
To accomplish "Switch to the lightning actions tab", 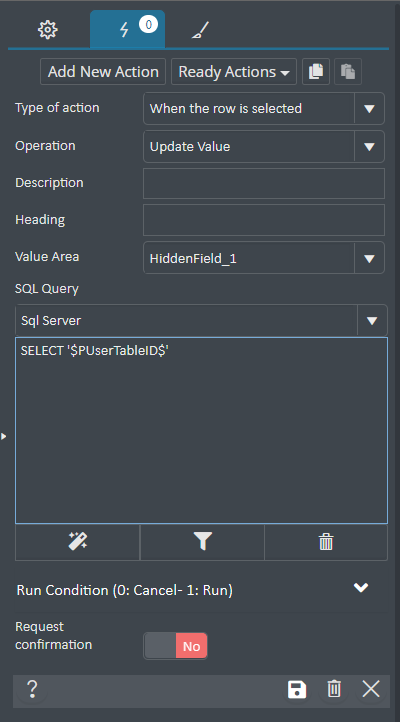I will [x=128, y=29].
